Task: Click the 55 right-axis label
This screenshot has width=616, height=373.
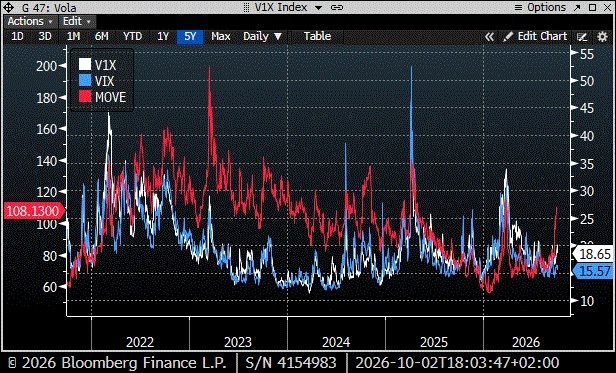Action: click(x=587, y=54)
